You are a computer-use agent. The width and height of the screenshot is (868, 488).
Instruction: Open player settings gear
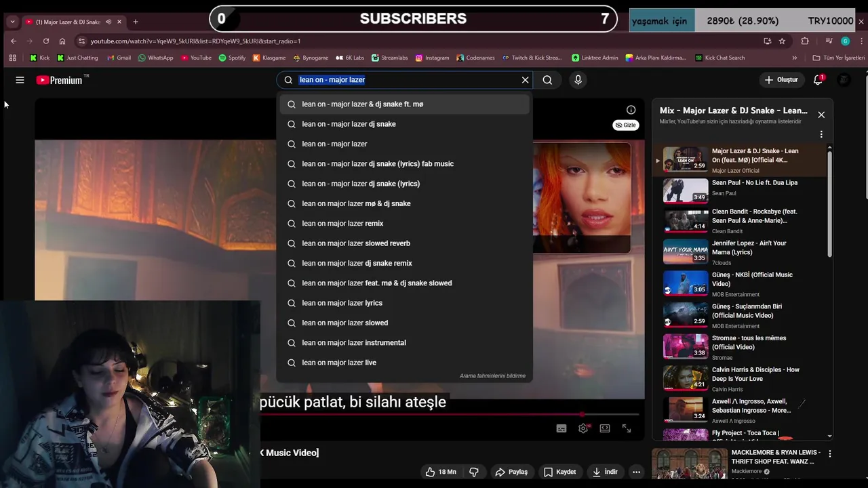click(x=583, y=428)
